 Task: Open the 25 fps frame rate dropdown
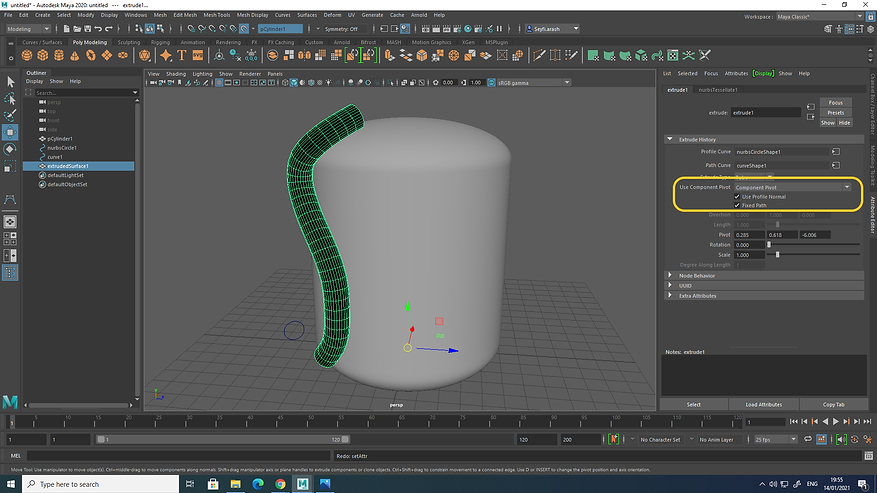(775, 439)
